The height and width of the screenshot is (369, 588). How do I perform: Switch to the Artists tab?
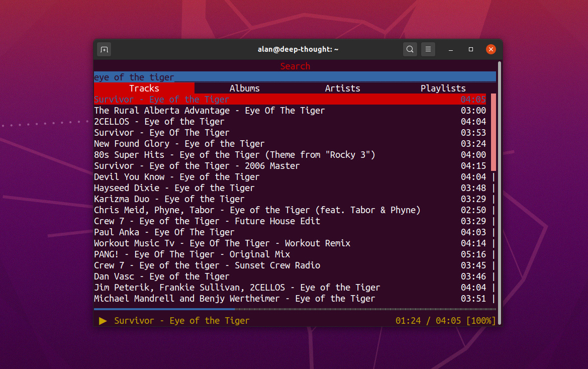coord(342,88)
